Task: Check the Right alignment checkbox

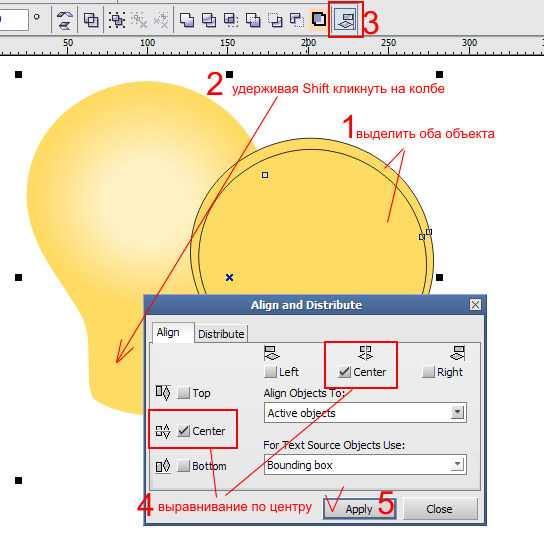Action: [428, 372]
